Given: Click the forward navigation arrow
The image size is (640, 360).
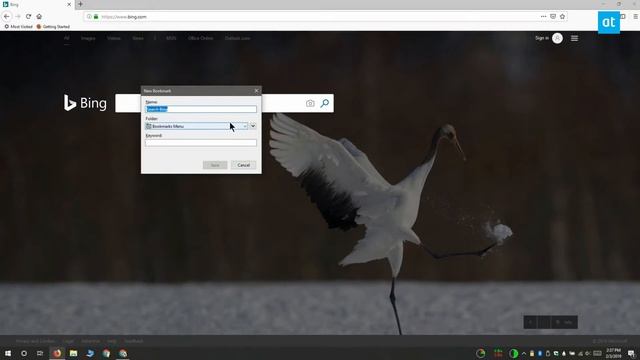Looking at the screenshot, I should 18,16.
